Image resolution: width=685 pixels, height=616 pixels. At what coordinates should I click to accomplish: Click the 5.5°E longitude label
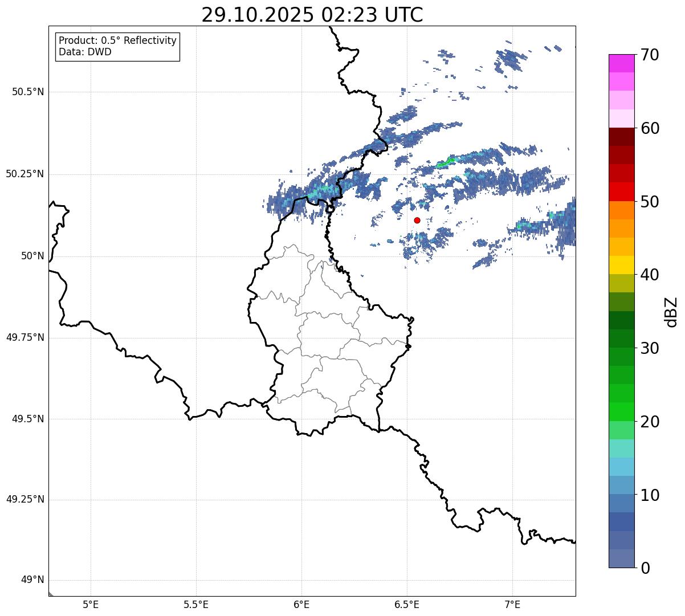196,604
